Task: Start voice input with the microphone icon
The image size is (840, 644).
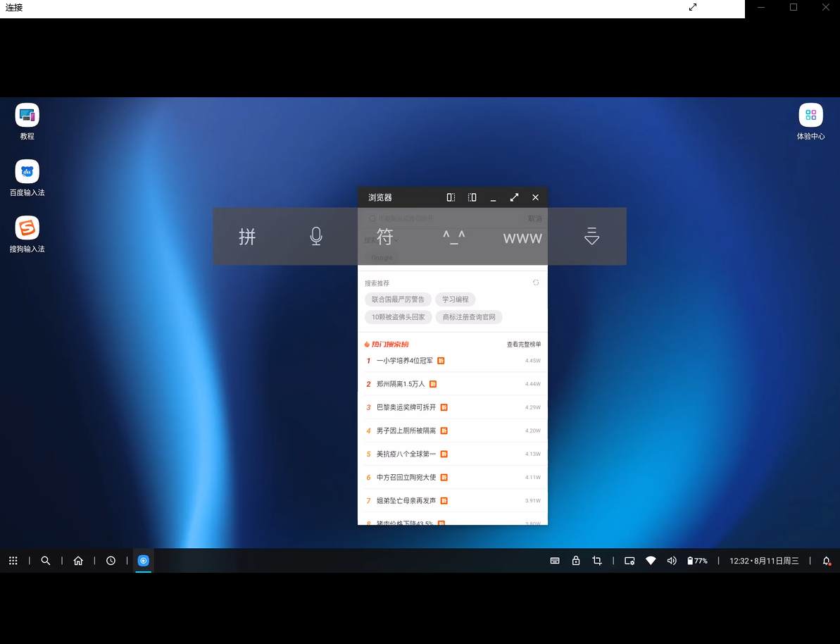Action: (316, 237)
